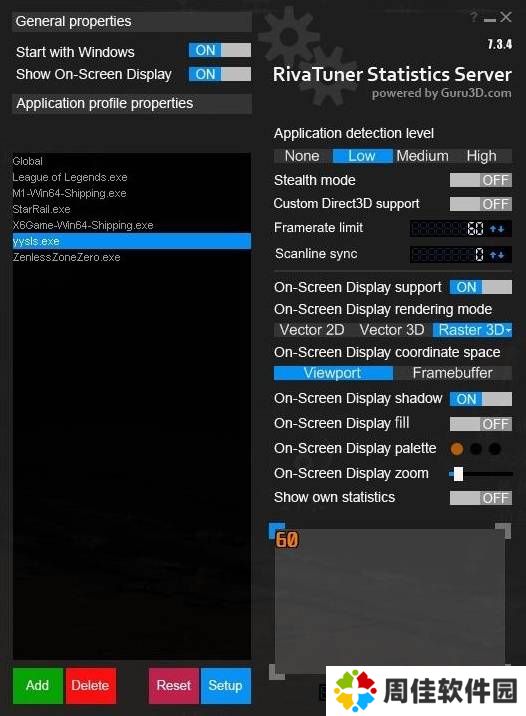Click the top-right OSD position corner marker
The height and width of the screenshot is (716, 526).
coord(503,531)
